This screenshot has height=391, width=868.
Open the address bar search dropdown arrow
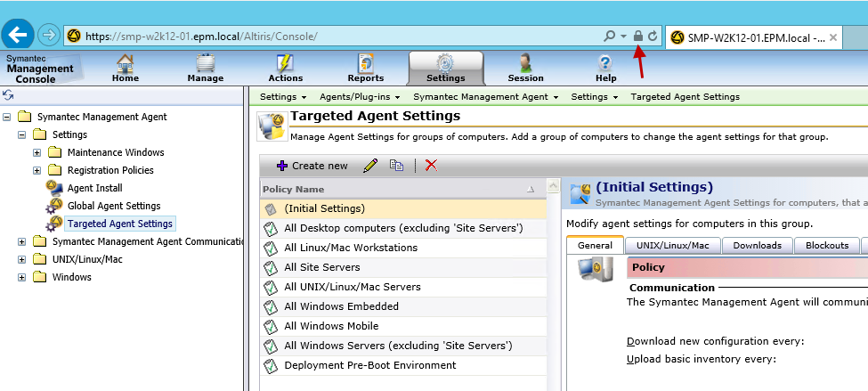click(623, 37)
